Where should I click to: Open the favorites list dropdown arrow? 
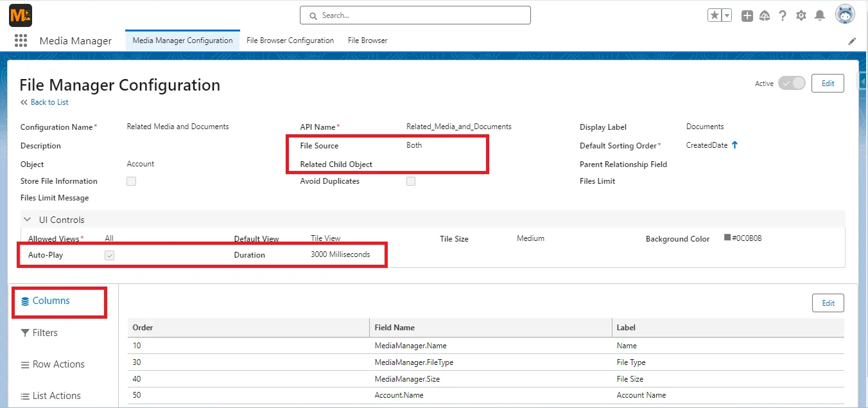point(726,15)
